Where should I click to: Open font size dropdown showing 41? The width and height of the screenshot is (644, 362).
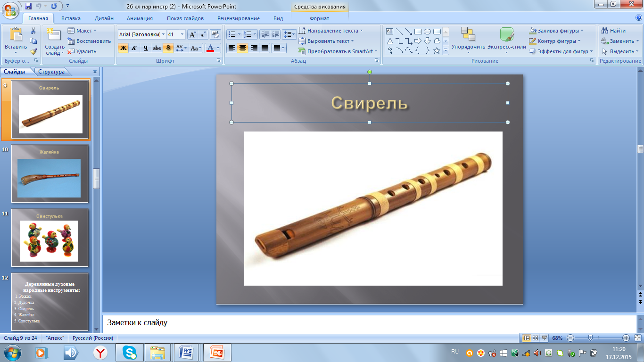point(182,34)
